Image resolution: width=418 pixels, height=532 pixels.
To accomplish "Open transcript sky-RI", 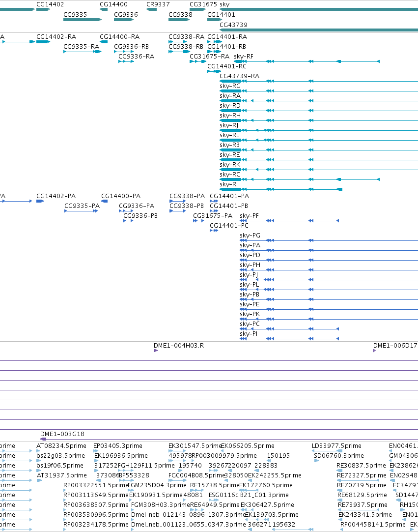I will (x=229, y=184).
